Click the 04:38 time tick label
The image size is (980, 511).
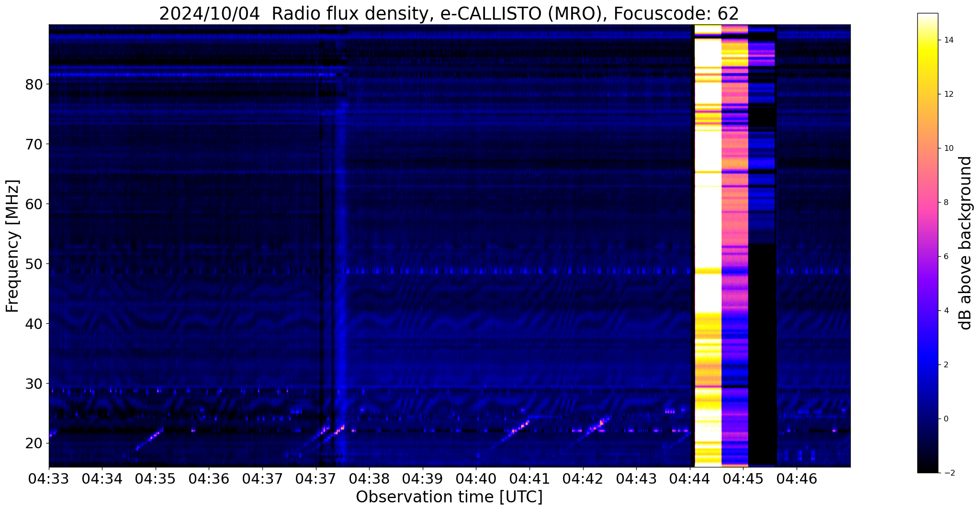click(x=369, y=478)
